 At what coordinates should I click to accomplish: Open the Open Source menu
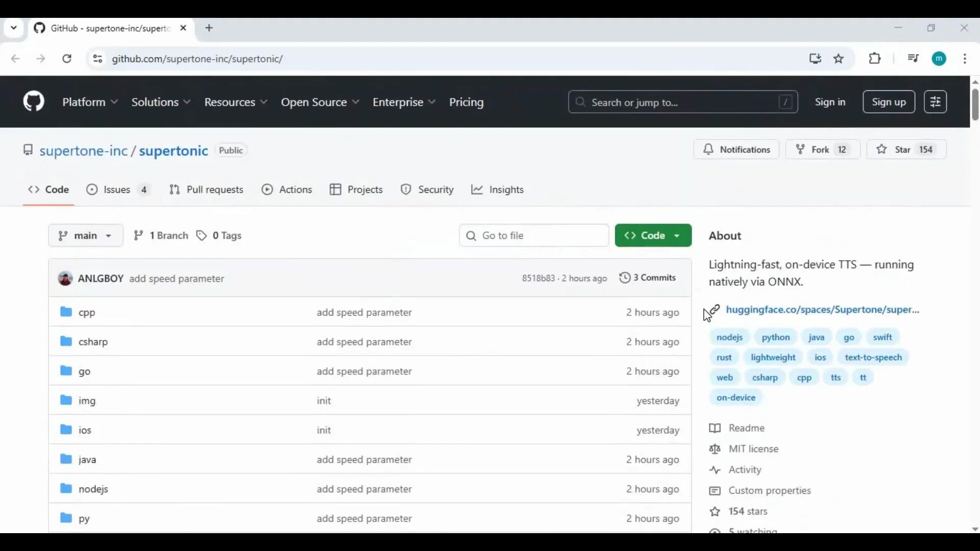tap(320, 102)
